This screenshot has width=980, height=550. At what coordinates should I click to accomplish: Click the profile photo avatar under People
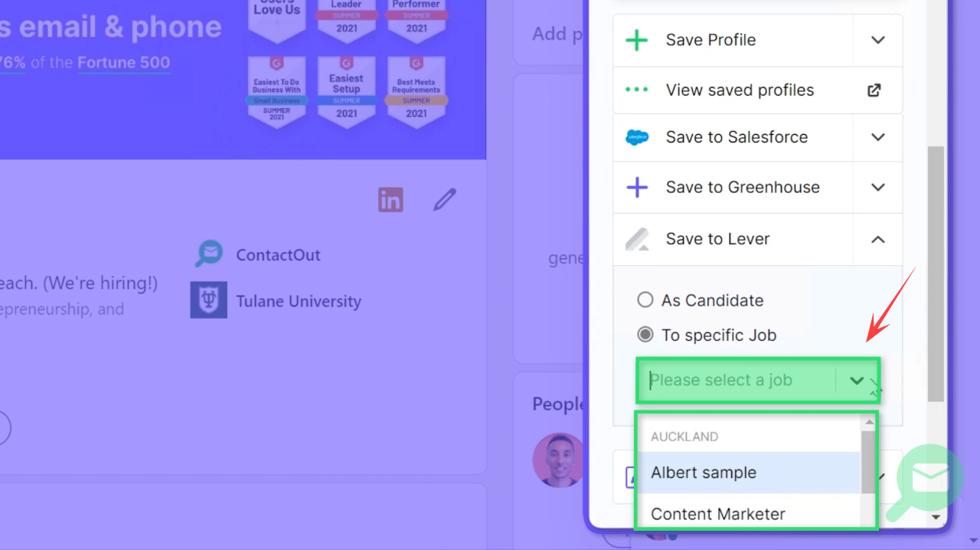click(x=558, y=460)
